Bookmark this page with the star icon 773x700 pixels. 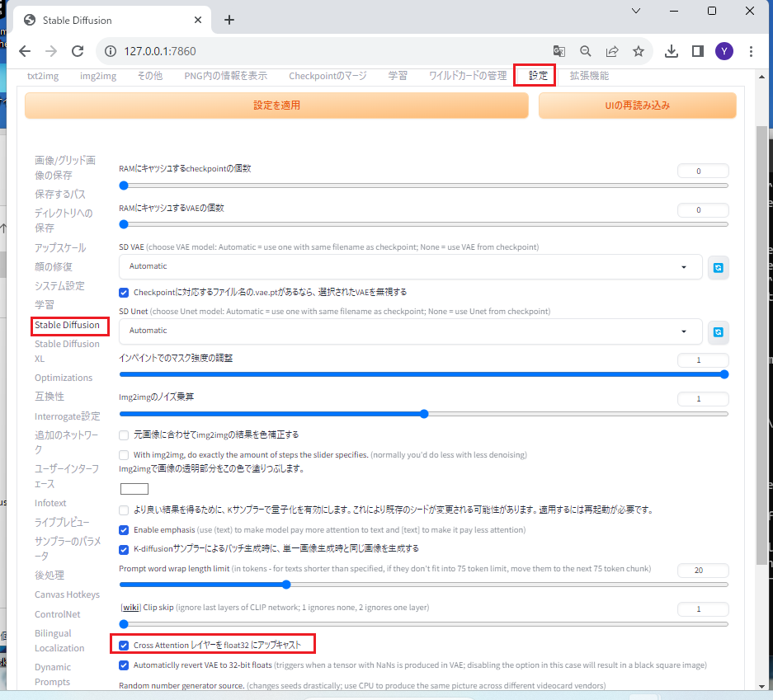[638, 51]
